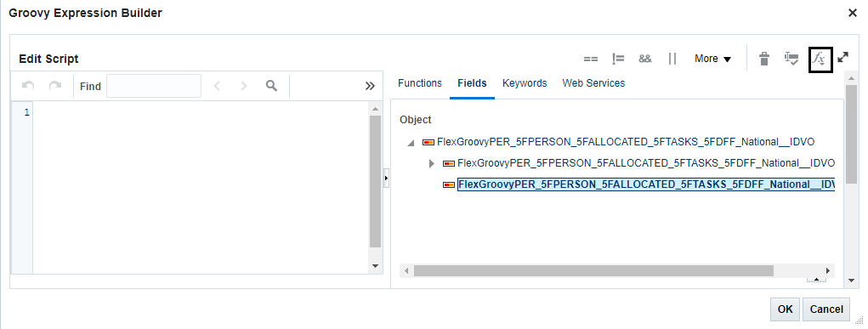The image size is (868, 329).
Task: Click the undo arrow icon
Action: coord(28,86)
